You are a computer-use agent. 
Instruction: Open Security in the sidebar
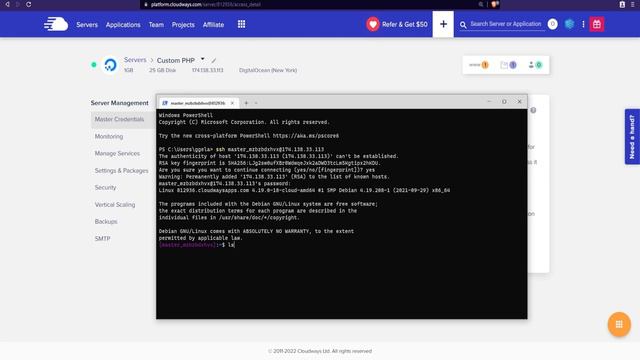pos(105,187)
